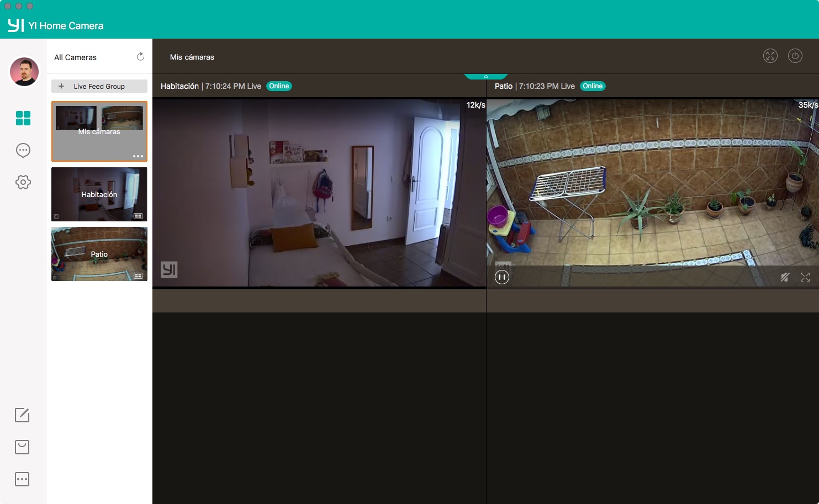Image resolution: width=819 pixels, height=504 pixels.
Task: Open the layout icon on Habitación thumbnail
Action: point(138,216)
